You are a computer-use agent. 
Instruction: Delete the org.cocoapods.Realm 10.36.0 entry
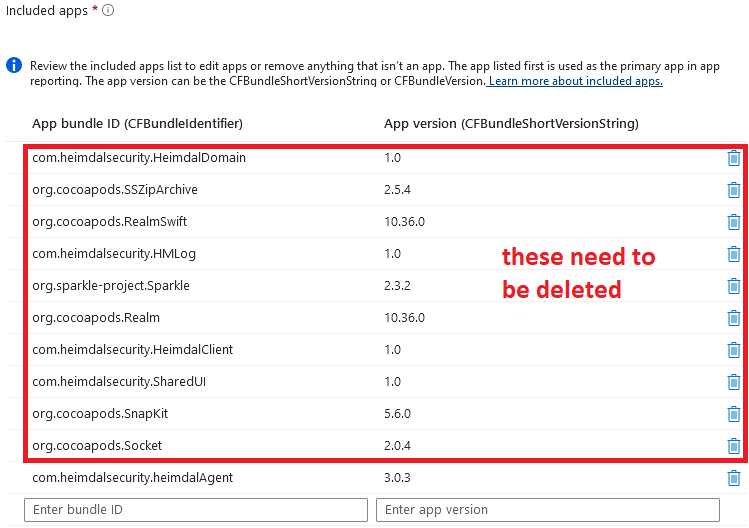(x=734, y=318)
